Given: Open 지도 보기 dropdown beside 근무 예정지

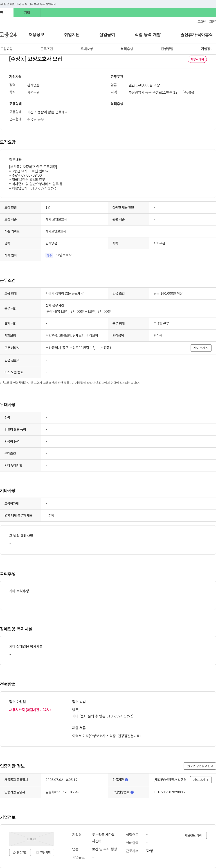Looking at the screenshot, I should coord(201,348).
